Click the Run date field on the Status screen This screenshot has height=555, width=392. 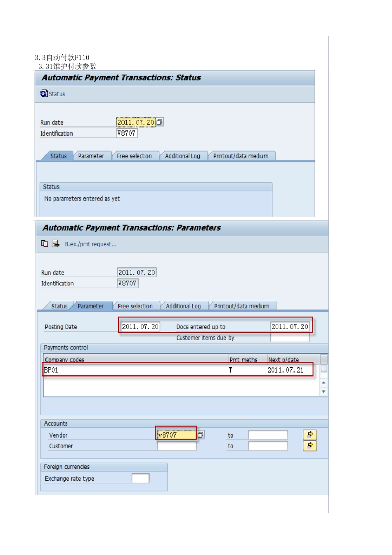136,122
